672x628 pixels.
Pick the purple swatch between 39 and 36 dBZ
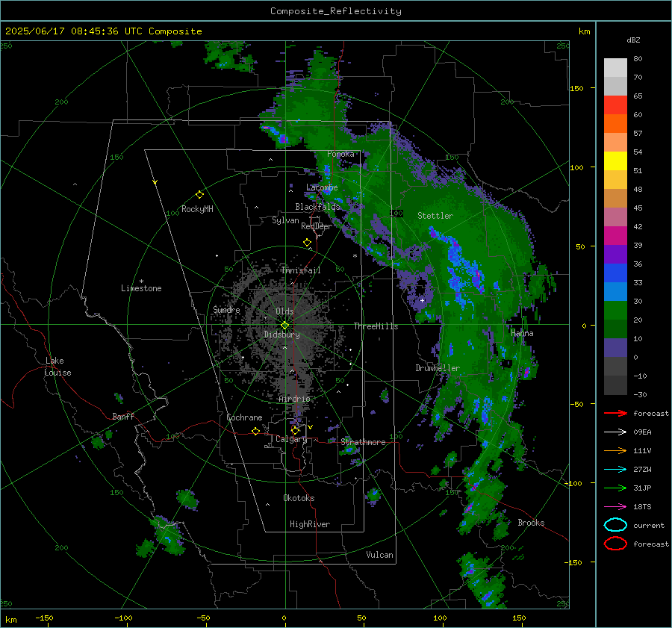615,254
